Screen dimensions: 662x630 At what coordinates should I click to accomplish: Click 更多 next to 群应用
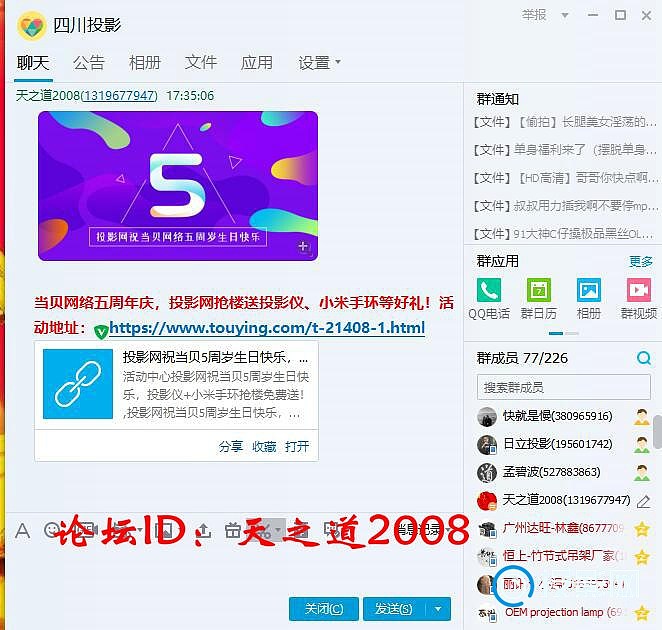coord(641,262)
